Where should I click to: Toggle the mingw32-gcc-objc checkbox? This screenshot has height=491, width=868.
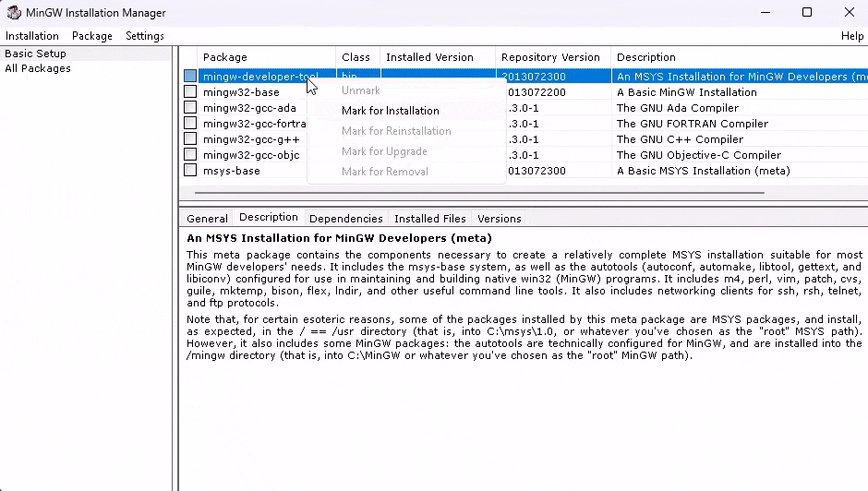pyautogui.click(x=190, y=154)
